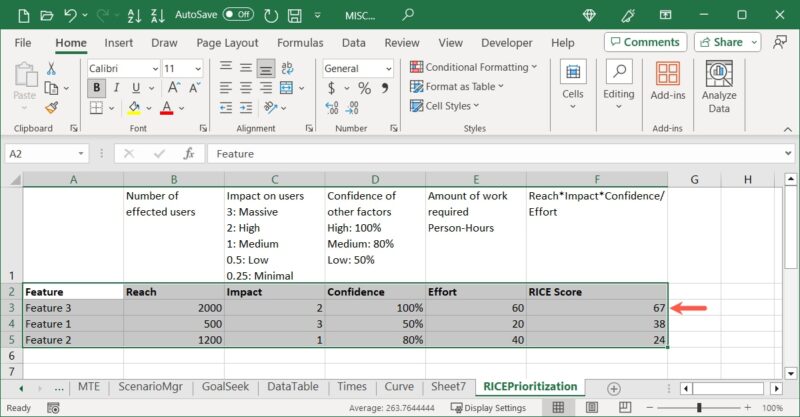Toggle Underline formatting
The image size is (800, 417).
136,88
